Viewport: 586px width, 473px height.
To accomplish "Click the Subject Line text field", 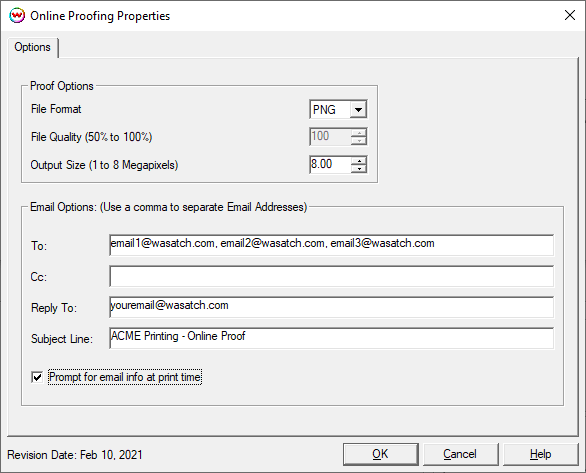I will 331,338.
